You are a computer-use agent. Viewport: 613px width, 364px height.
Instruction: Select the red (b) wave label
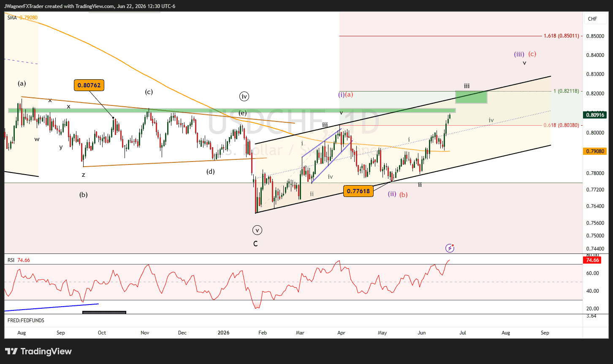pos(404,194)
